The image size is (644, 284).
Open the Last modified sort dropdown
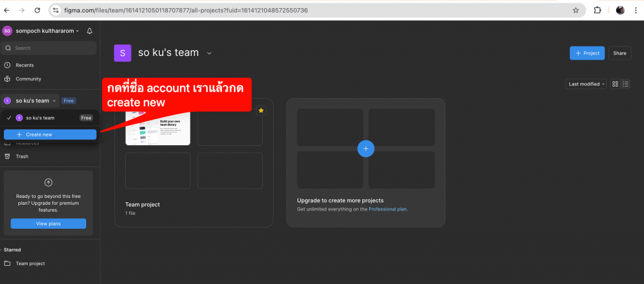587,84
